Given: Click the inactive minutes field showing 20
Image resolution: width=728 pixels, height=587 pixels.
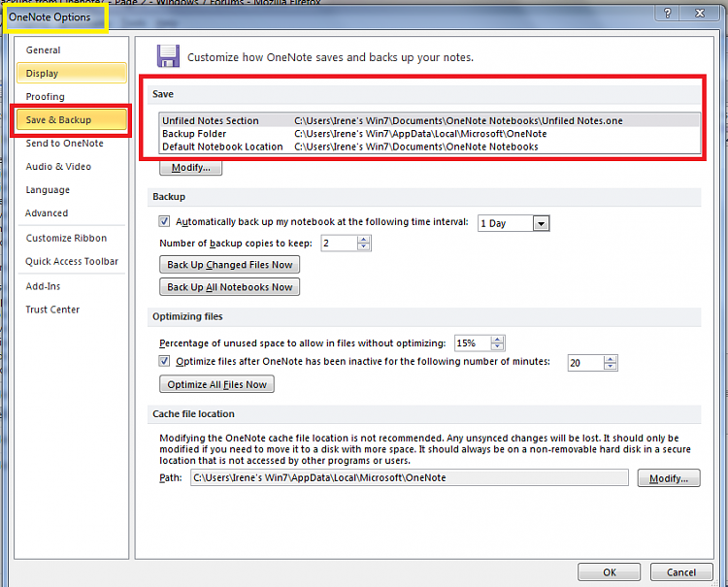Looking at the screenshot, I should [586, 363].
